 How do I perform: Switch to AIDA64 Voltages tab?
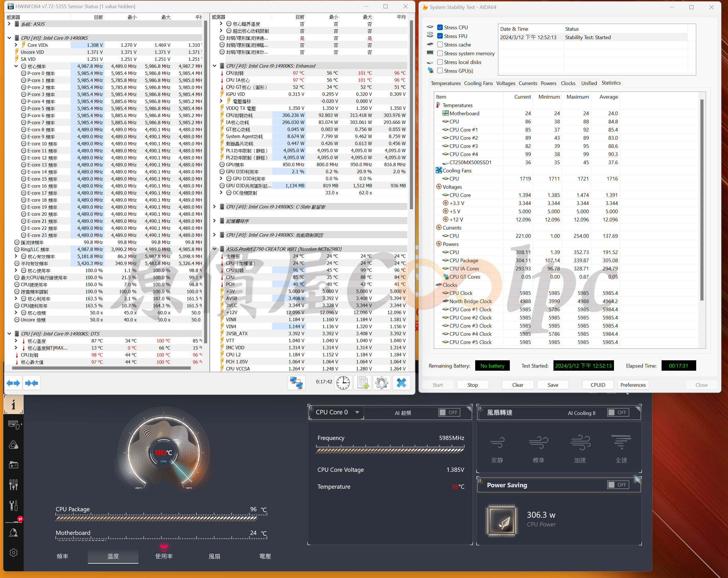(x=506, y=83)
